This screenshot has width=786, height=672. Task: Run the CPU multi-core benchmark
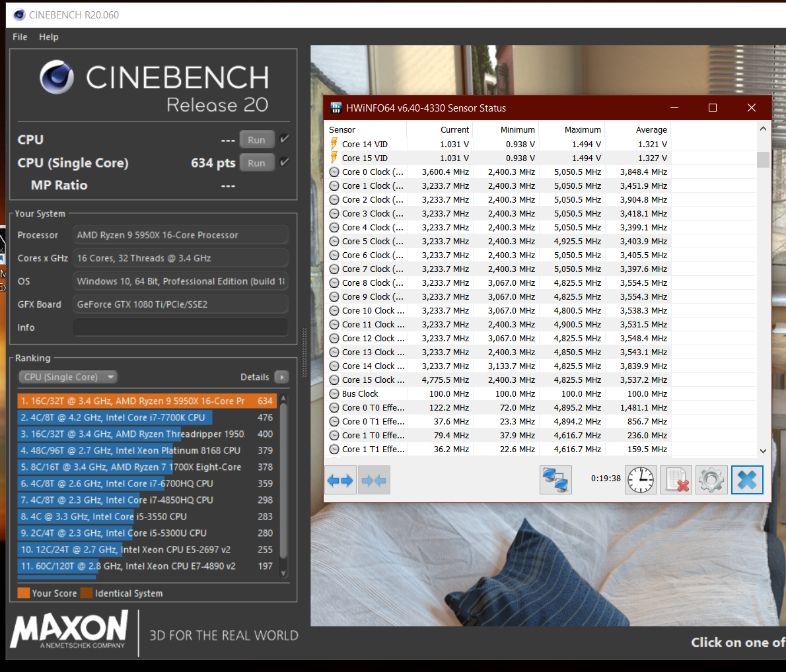click(257, 140)
